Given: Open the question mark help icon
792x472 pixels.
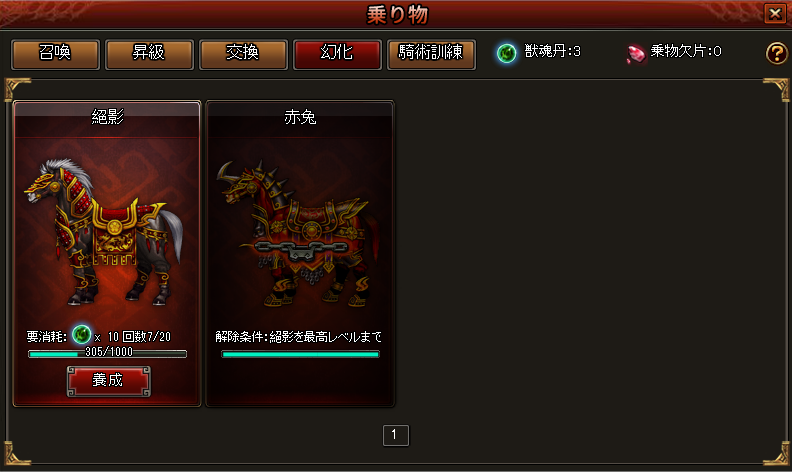Looking at the screenshot, I should click(x=776, y=53).
